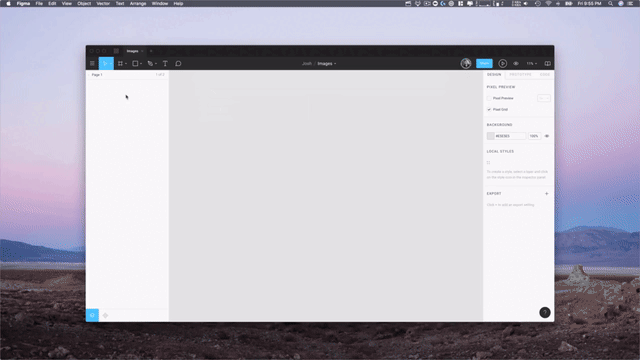The width and height of the screenshot is (640, 360).
Task: Select the Move tool
Action: point(105,64)
